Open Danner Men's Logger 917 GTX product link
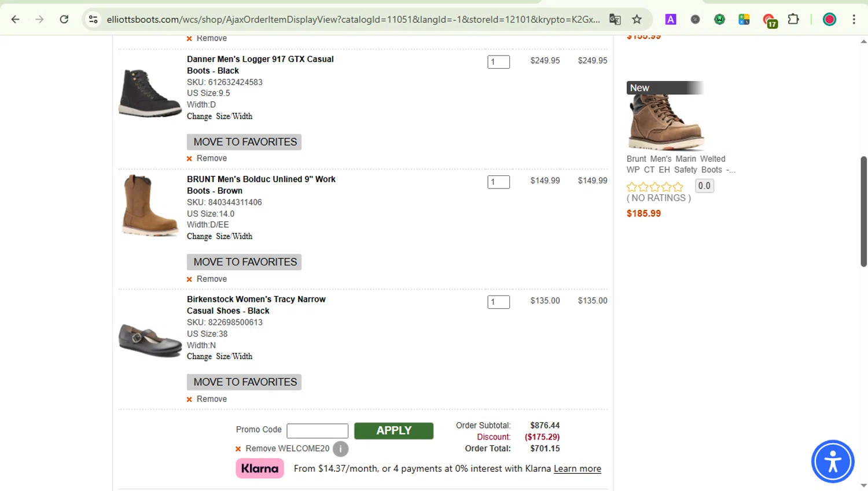The height and width of the screenshot is (491, 868). (260, 65)
